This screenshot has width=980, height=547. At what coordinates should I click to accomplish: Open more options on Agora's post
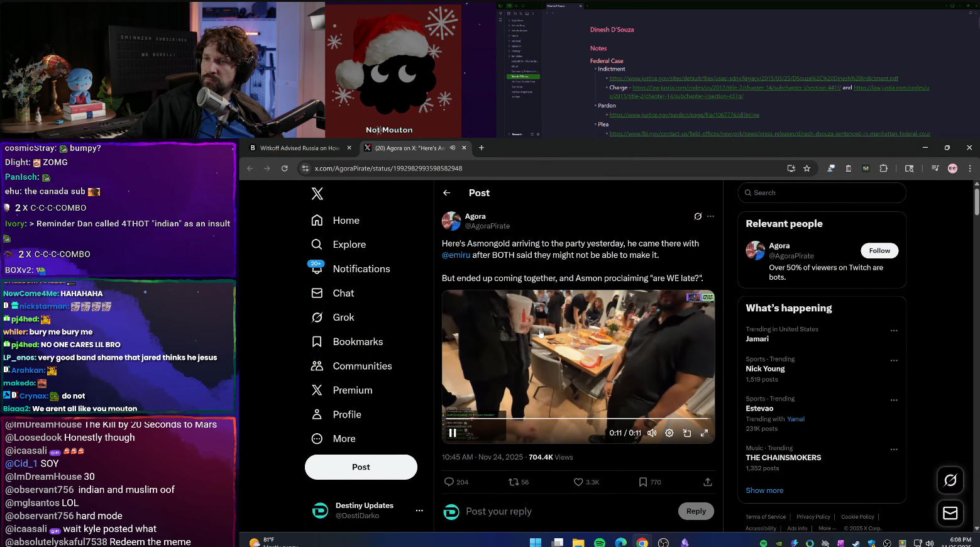tap(711, 216)
